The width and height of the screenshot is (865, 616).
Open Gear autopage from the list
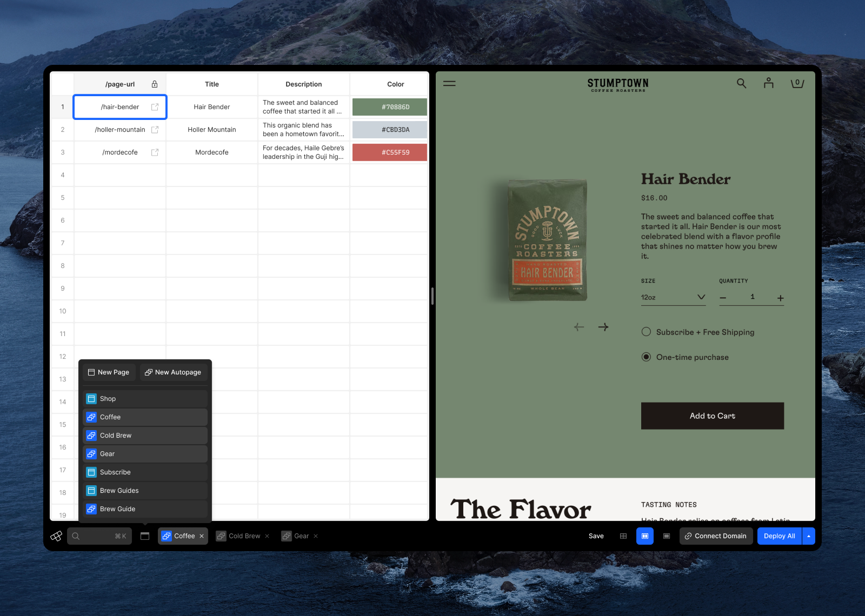[x=145, y=454]
